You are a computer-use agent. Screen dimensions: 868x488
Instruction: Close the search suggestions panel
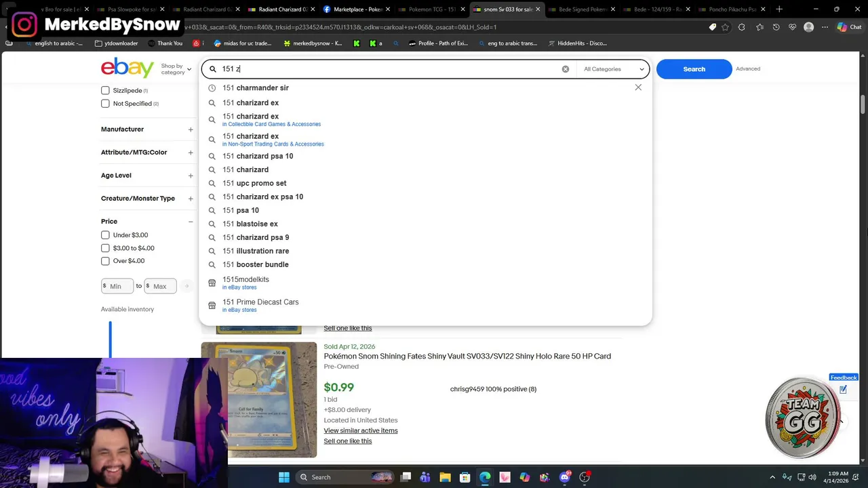[x=638, y=87]
